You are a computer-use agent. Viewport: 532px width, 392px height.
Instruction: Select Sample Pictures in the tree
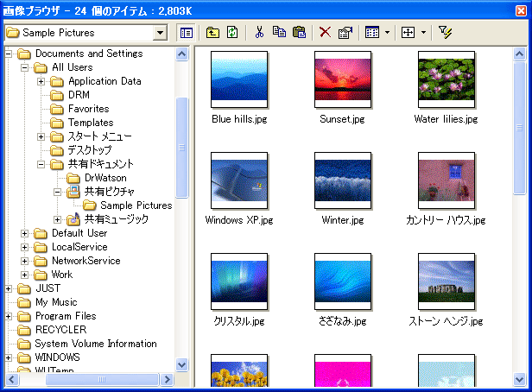point(136,205)
